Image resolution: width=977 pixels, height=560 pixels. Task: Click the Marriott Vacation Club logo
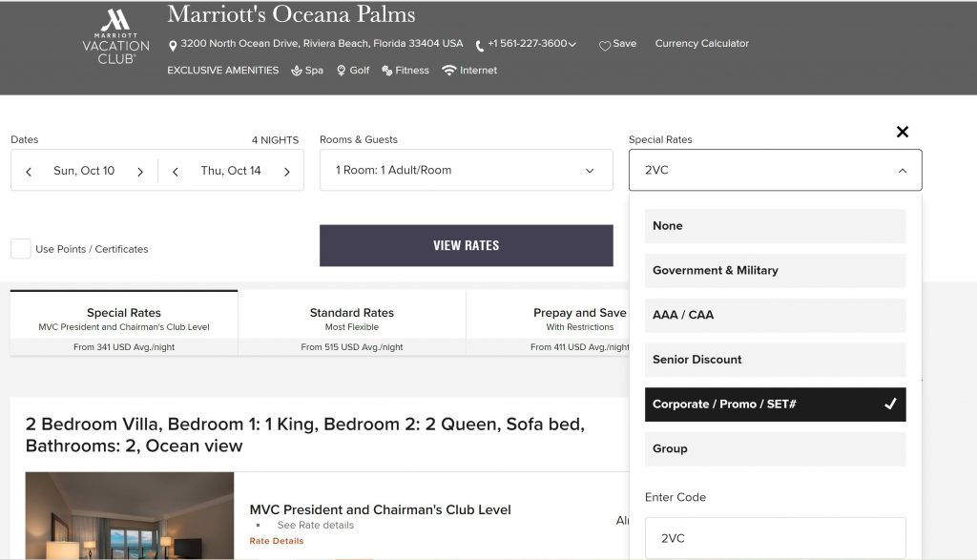(x=115, y=36)
